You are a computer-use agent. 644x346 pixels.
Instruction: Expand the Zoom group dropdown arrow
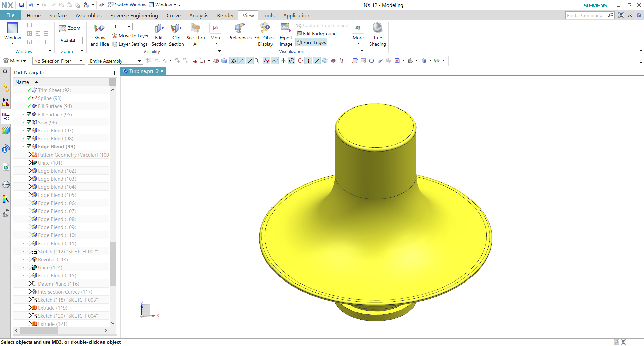coord(82,51)
